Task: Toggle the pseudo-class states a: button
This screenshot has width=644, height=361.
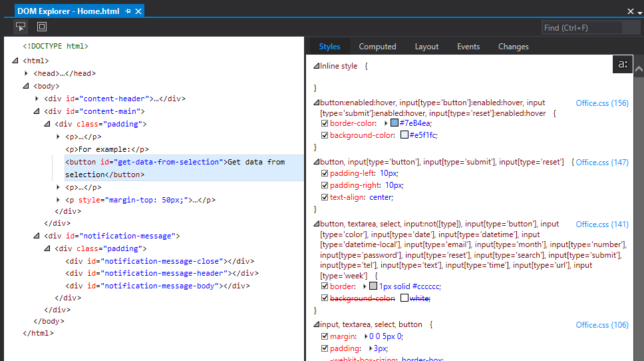Action: (623, 64)
